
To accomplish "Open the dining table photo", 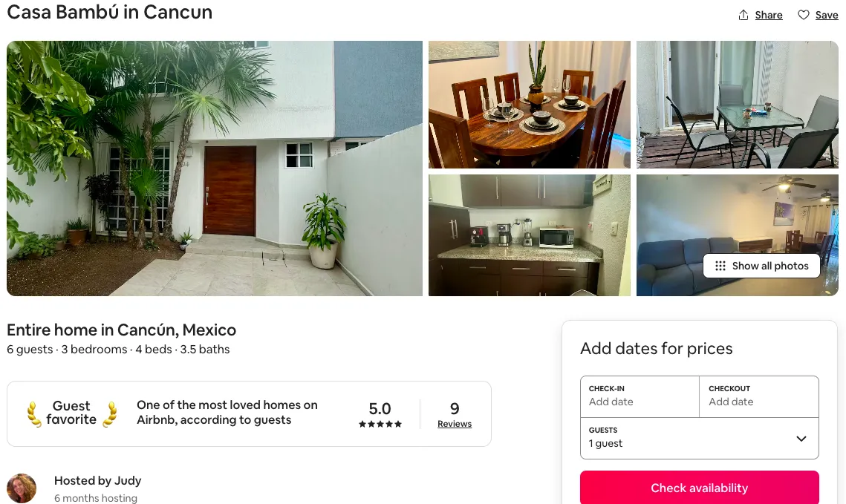I will tap(530, 105).
